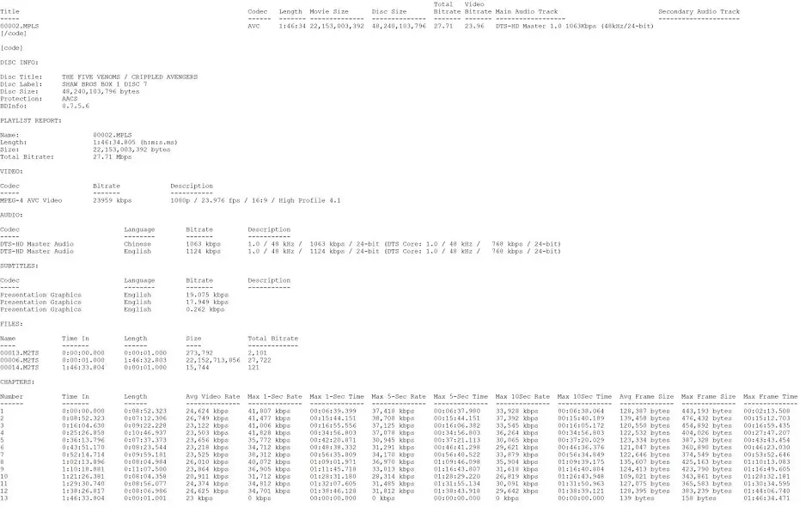Select the 0.262 kbps subtitle bitrate
Viewport: 812px width, 507px height.
[207, 309]
